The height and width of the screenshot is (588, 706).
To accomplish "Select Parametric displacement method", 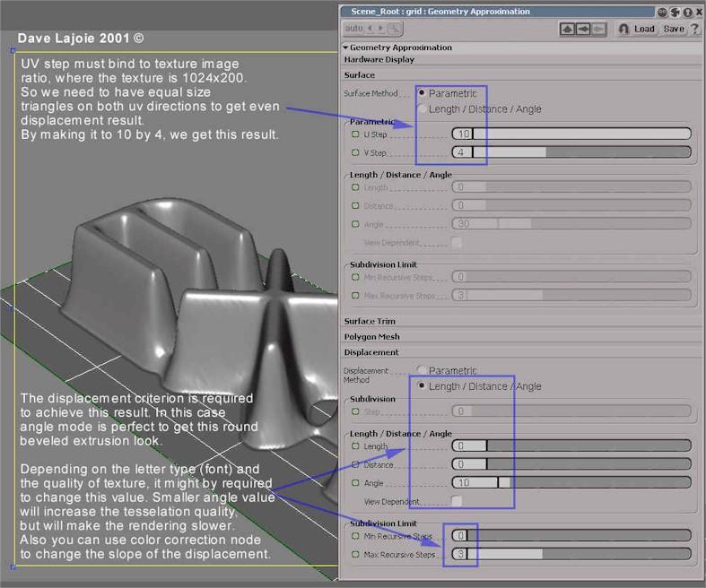I will coord(422,370).
